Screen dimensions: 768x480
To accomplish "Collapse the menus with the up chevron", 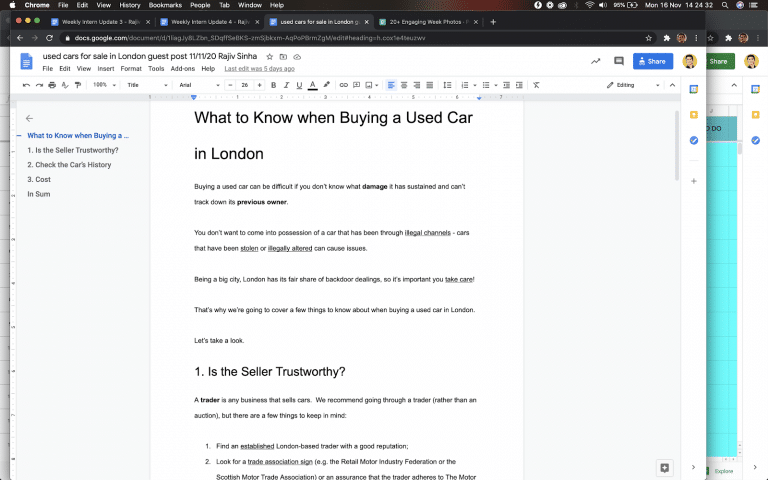I will point(672,85).
